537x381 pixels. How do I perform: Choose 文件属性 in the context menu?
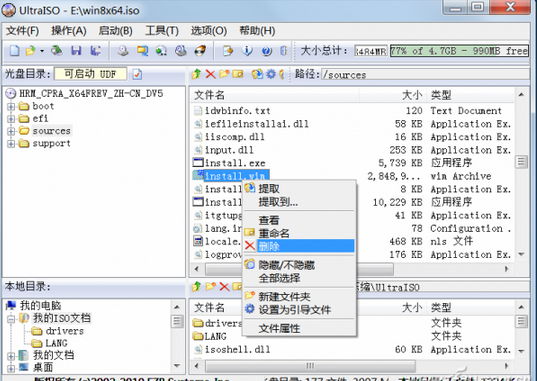coord(299,328)
